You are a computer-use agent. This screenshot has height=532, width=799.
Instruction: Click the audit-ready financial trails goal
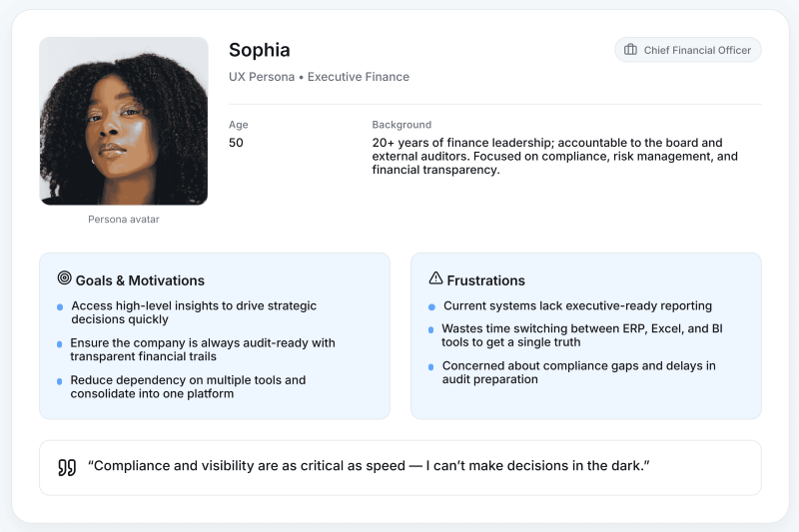(203, 349)
